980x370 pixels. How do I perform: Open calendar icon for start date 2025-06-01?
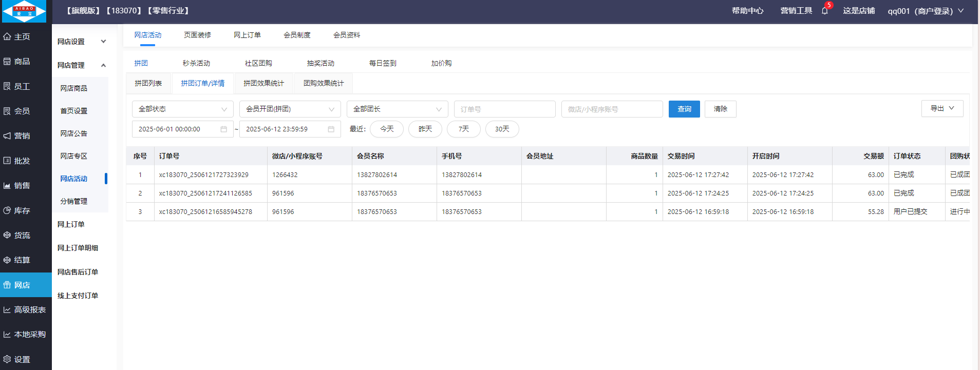coord(224,129)
